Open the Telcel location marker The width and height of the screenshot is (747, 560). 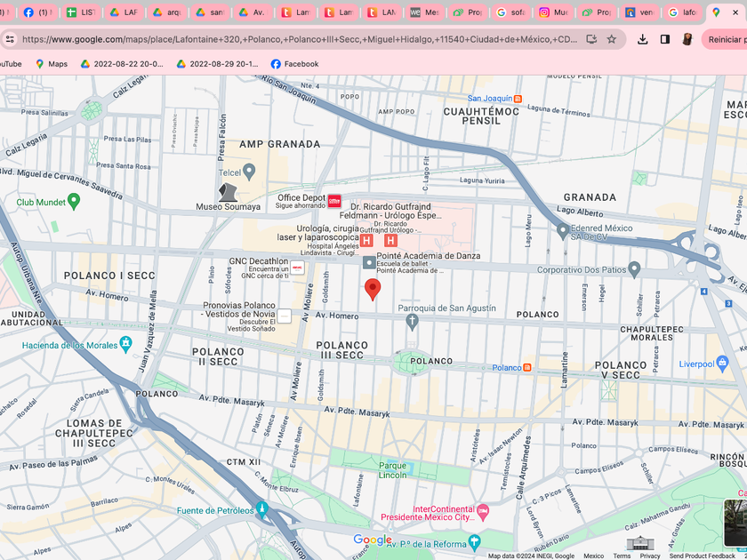click(x=250, y=172)
